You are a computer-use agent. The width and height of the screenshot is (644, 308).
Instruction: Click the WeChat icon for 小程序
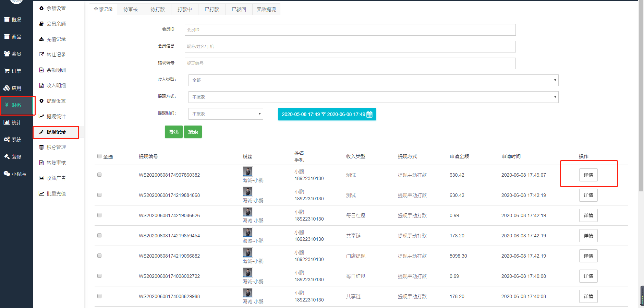[x=7, y=174]
